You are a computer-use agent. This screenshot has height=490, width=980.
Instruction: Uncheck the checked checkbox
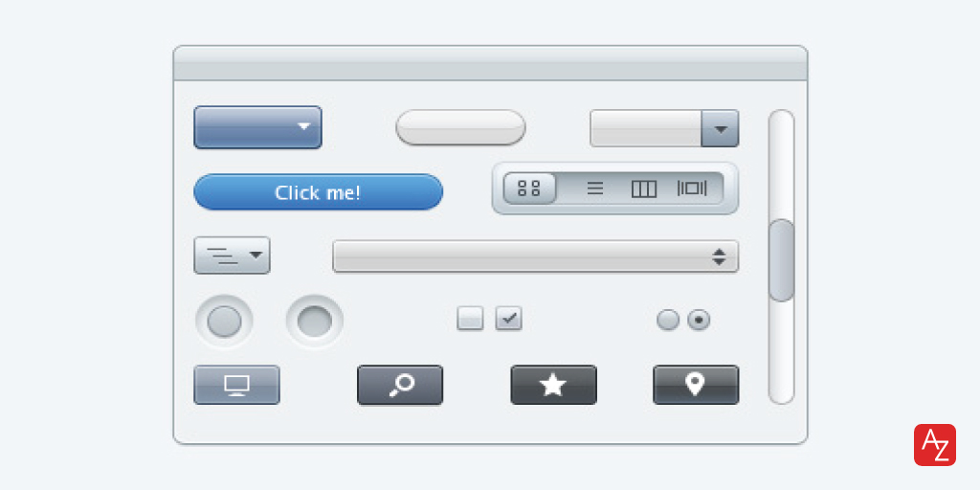coord(509,318)
